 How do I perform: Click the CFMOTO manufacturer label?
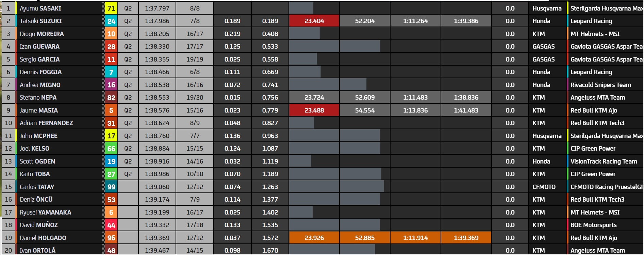(544, 187)
